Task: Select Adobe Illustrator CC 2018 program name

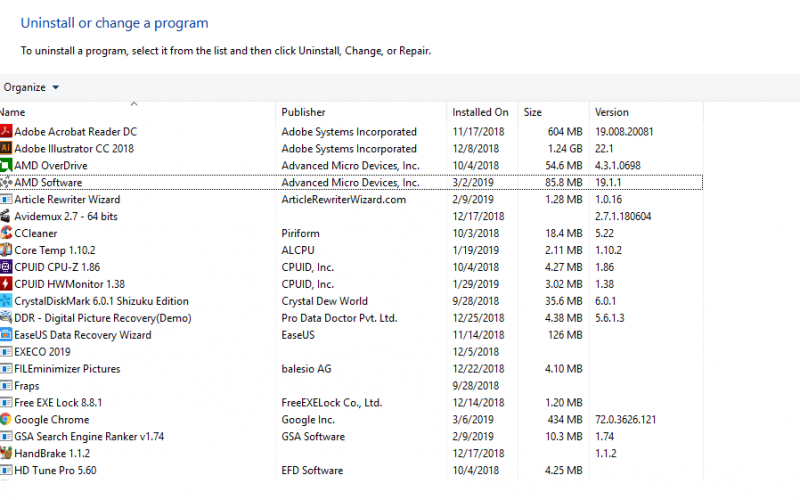Action: click(74, 148)
